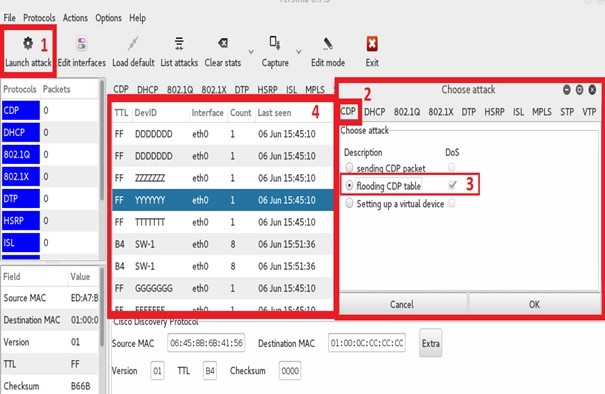605x394 pixels.
Task: Select 802.1X in Protocols list
Action: click(x=21, y=176)
